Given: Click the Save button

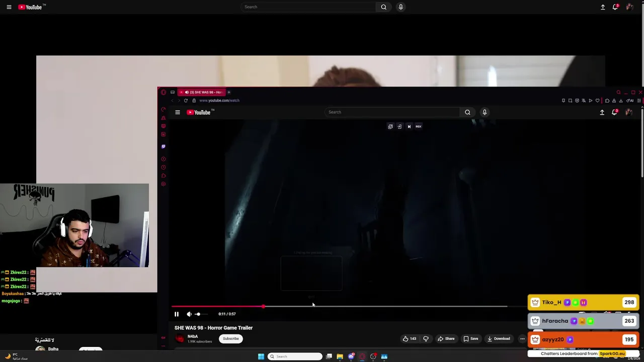Looking at the screenshot, I should pos(470,339).
